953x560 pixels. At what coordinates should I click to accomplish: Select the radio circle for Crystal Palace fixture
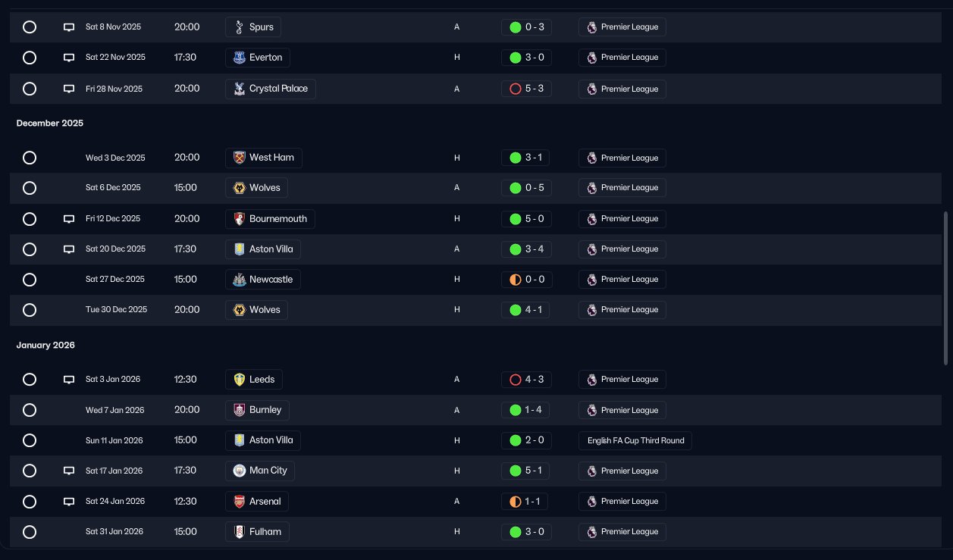[30, 89]
